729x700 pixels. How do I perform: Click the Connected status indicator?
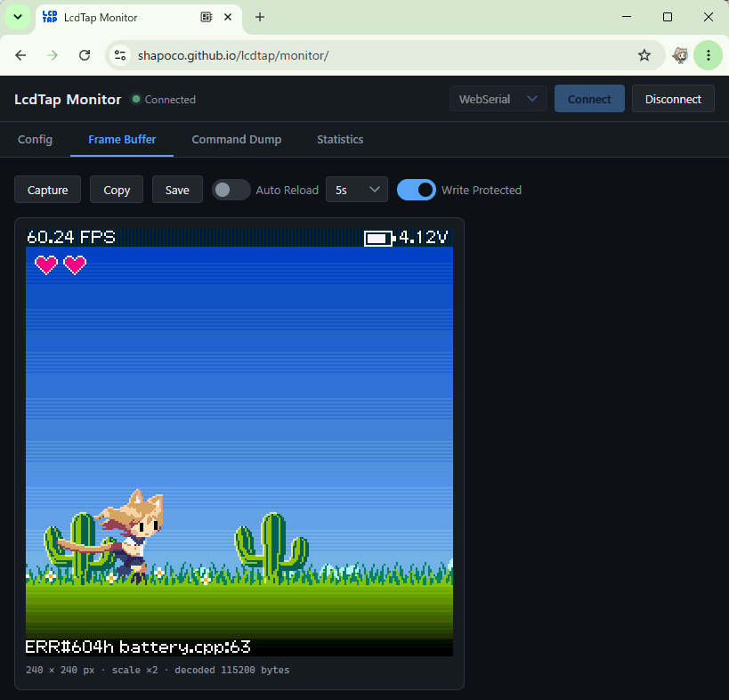164,100
